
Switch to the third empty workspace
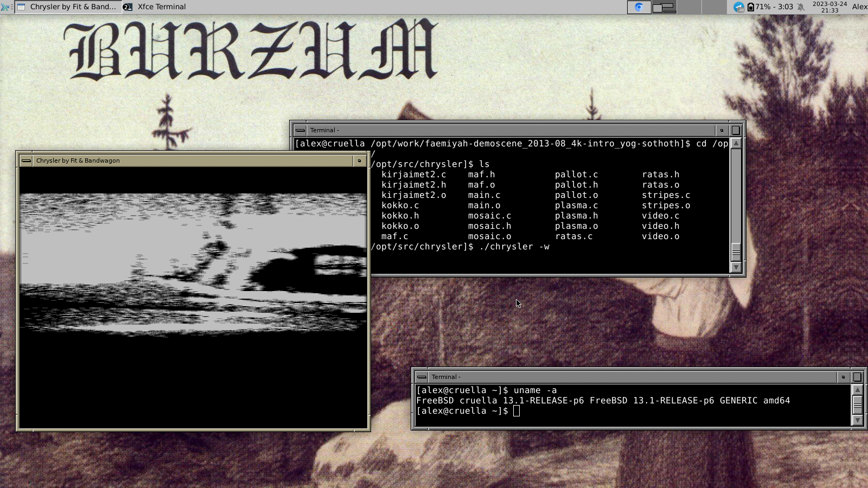689,7
